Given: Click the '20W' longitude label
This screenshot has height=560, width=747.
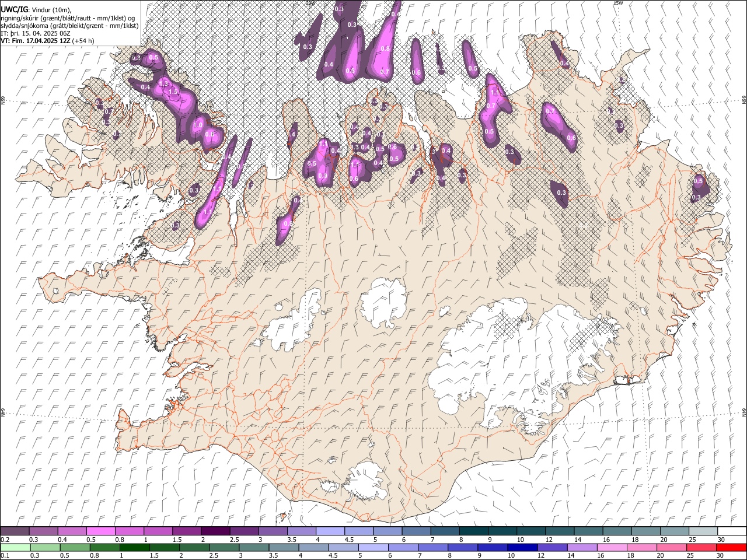Looking at the screenshot, I should [310, 3].
